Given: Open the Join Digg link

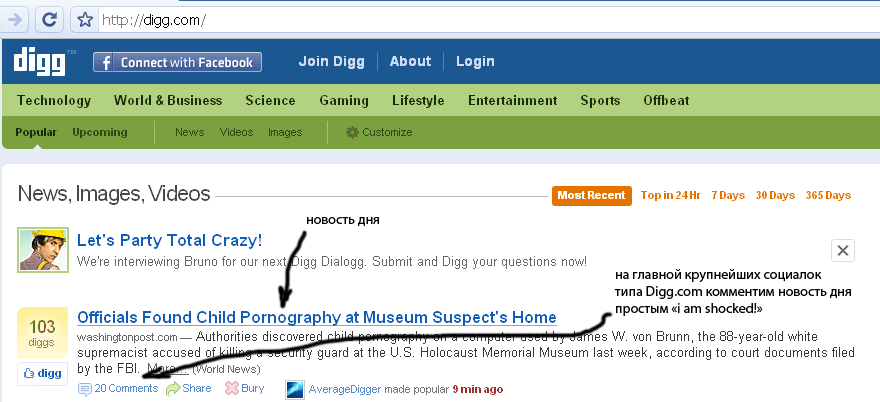Looking at the screenshot, I should coord(332,61).
